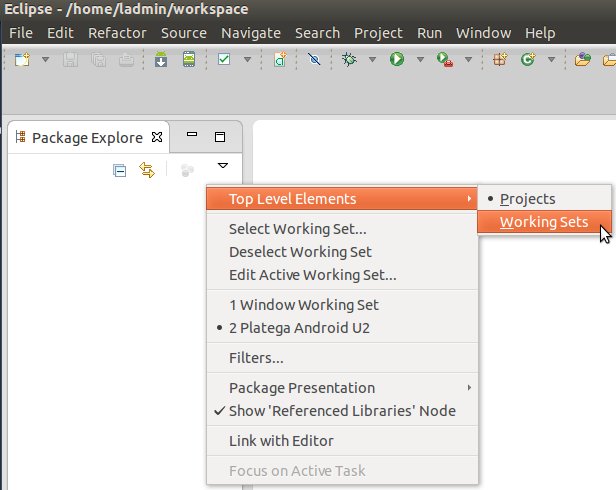
Task: Open the Navigate menu
Action: click(251, 33)
